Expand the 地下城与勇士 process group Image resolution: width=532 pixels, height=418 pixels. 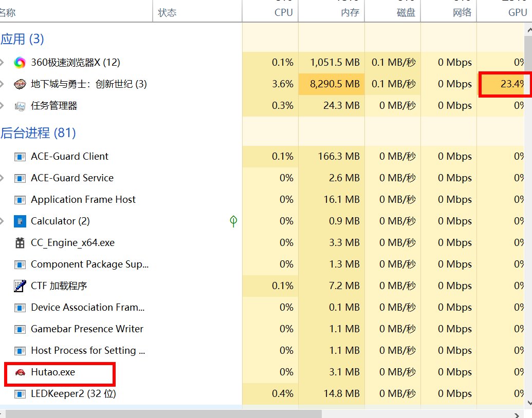pos(2,84)
